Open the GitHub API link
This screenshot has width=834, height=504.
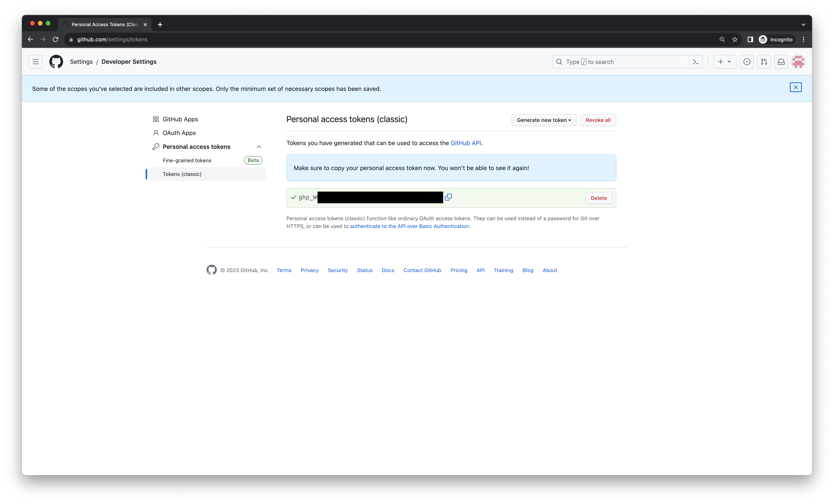[x=466, y=143]
